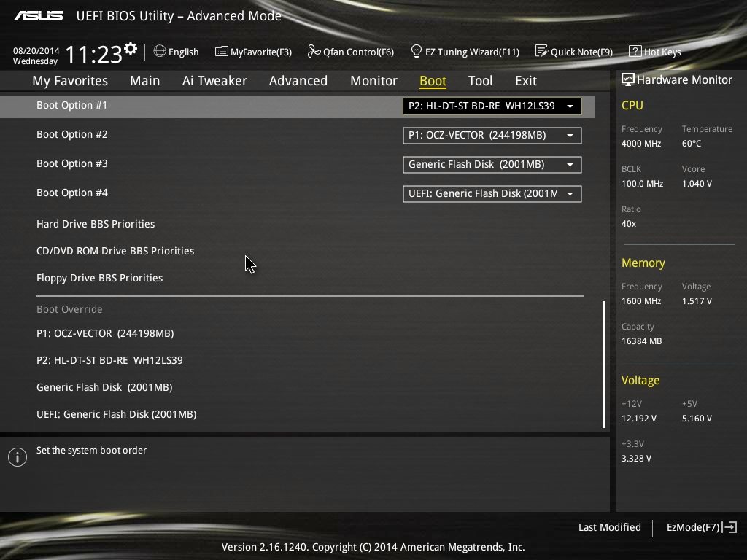Switch to the Main tab
Image resolution: width=747 pixels, height=560 pixels.
click(x=145, y=81)
